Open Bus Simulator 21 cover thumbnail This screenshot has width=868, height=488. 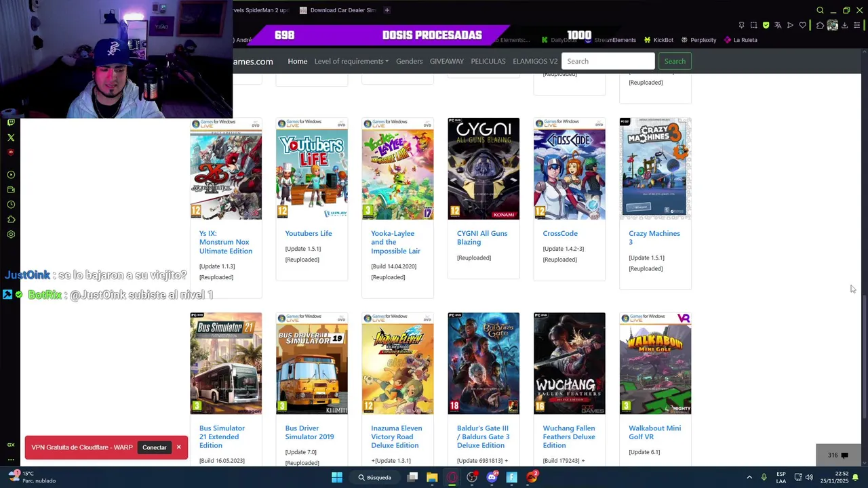click(x=226, y=363)
